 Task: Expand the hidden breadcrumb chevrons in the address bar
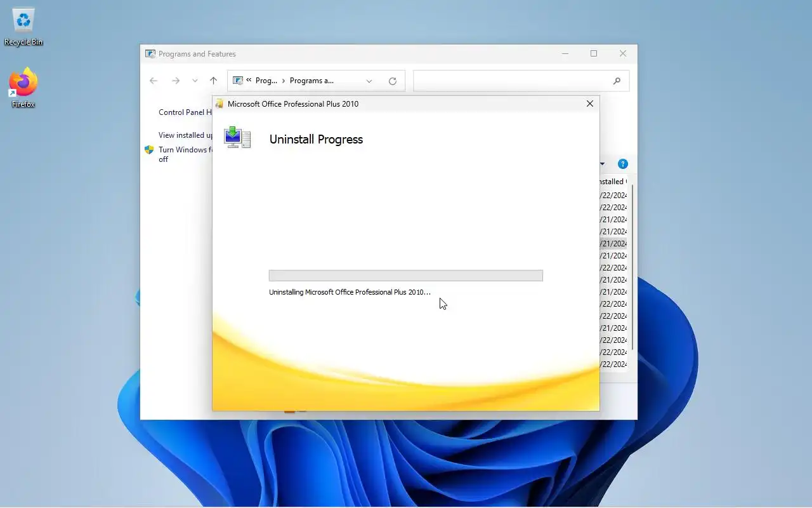click(249, 81)
